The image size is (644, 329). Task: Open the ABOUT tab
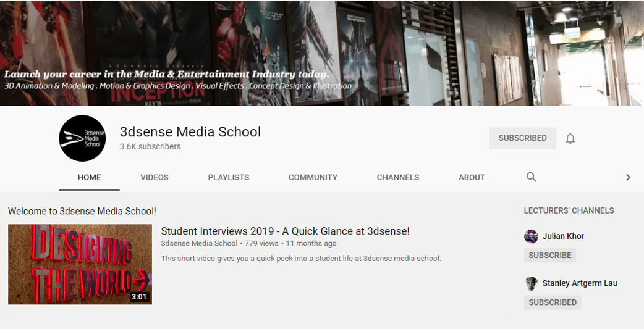point(472,177)
